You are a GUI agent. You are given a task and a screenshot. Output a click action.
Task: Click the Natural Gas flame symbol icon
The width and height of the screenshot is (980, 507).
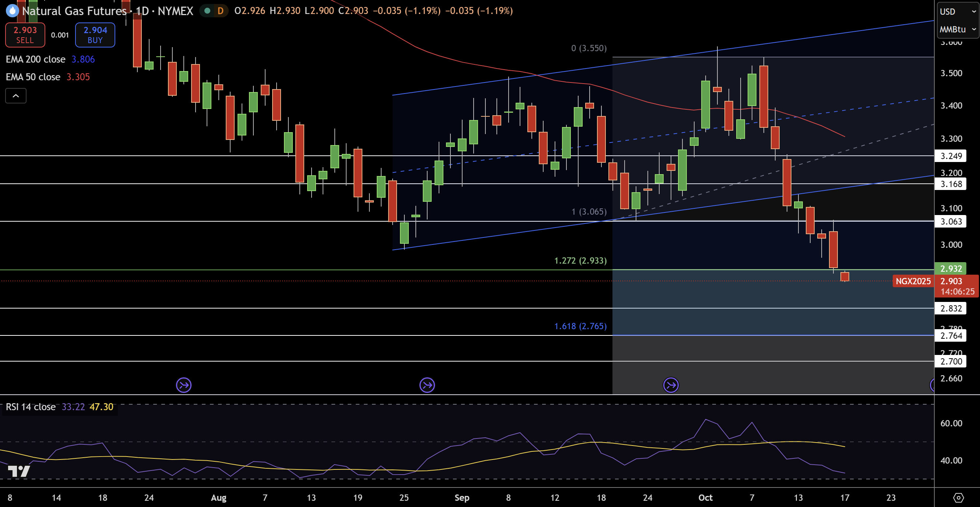(x=12, y=11)
